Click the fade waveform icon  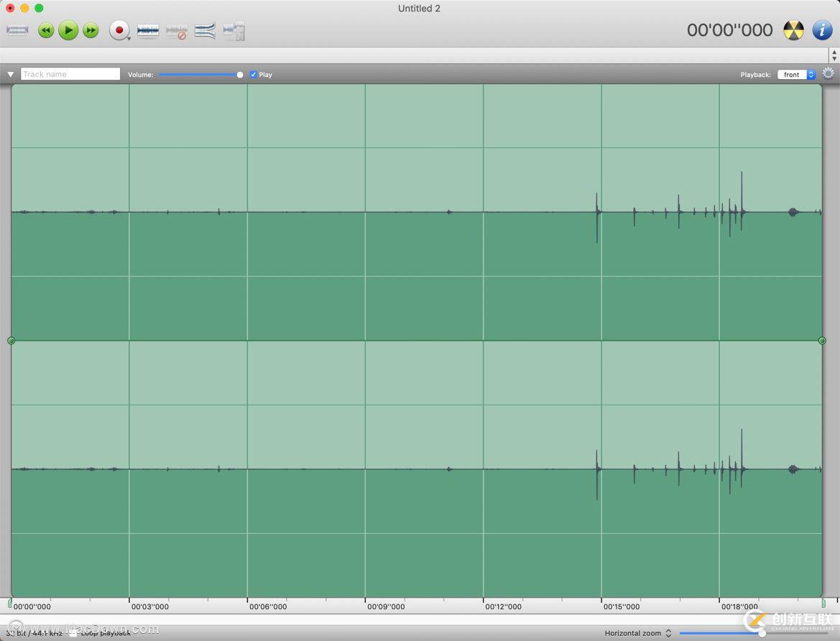pyautogui.click(x=205, y=31)
